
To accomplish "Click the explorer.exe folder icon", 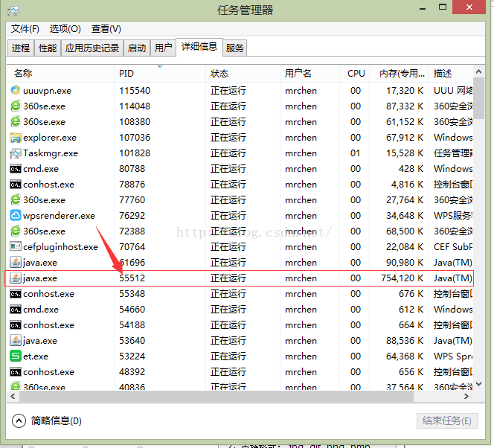I will [x=16, y=138].
